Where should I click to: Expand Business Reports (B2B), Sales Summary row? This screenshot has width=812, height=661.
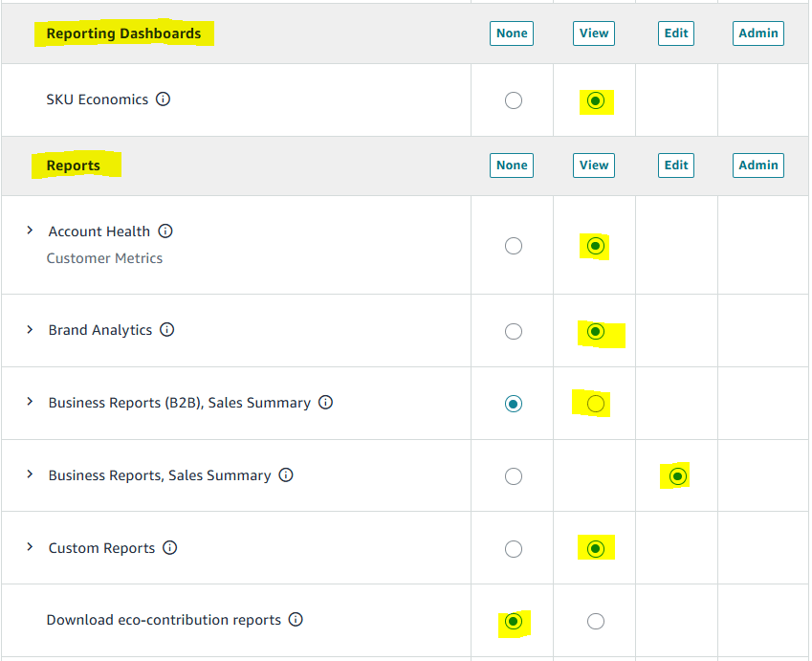30,402
